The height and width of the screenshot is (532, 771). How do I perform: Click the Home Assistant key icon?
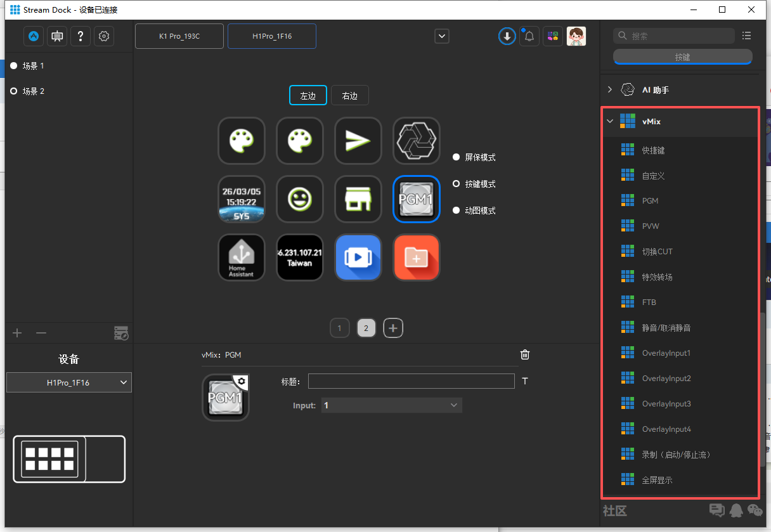point(242,257)
